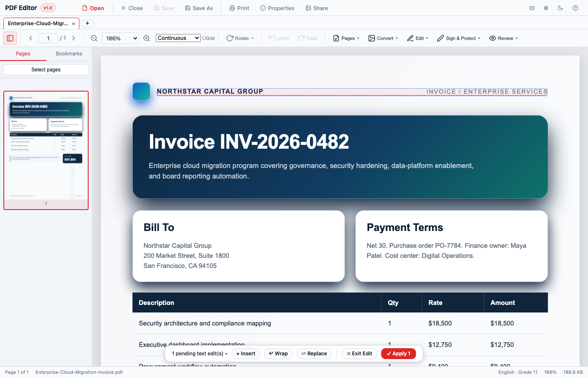Open document Properties
Screen dimensions: 588x378
tap(277, 8)
